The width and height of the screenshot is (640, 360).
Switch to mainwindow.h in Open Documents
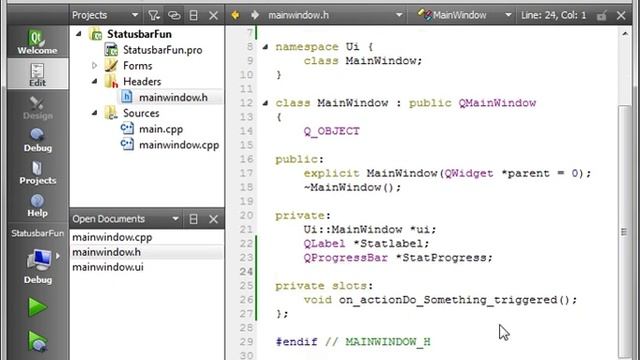(x=106, y=252)
